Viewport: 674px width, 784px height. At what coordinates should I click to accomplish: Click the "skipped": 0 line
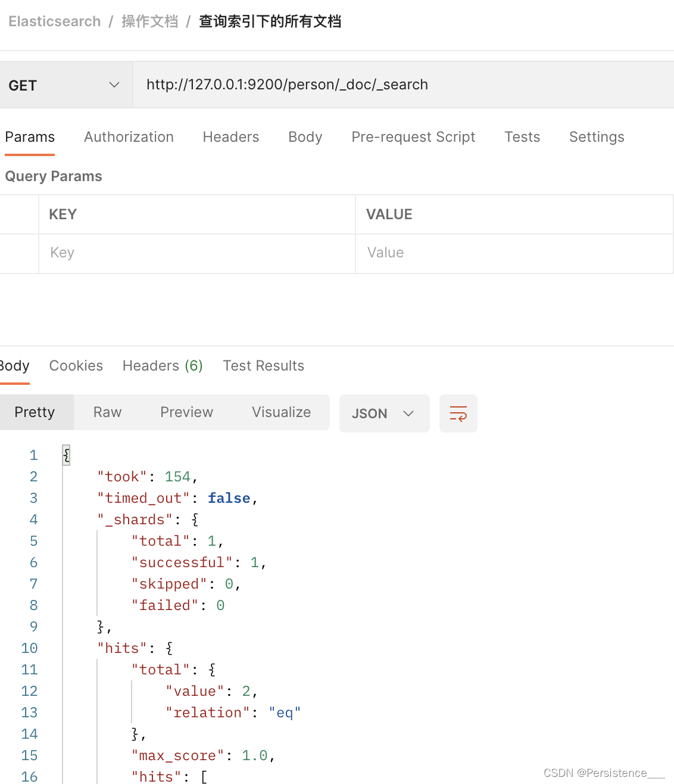186,584
